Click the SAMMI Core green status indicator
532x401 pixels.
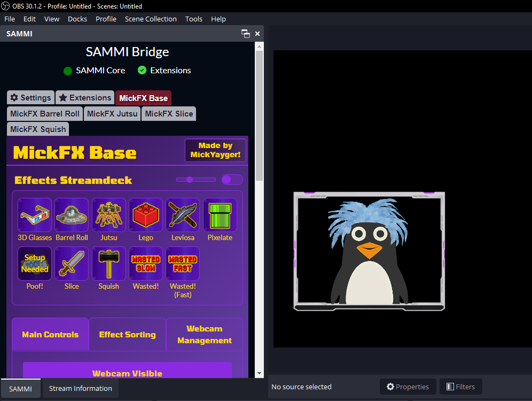(x=68, y=71)
